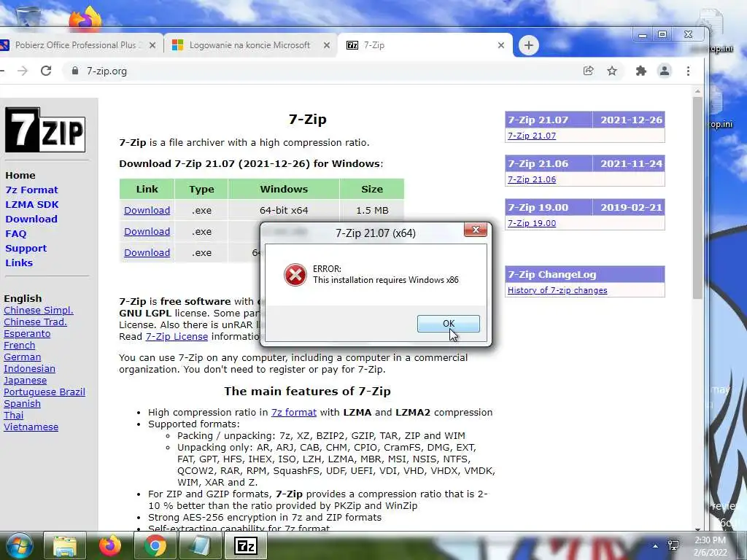Switch language to Portuguese Brazil
747x560 pixels.
(44, 392)
